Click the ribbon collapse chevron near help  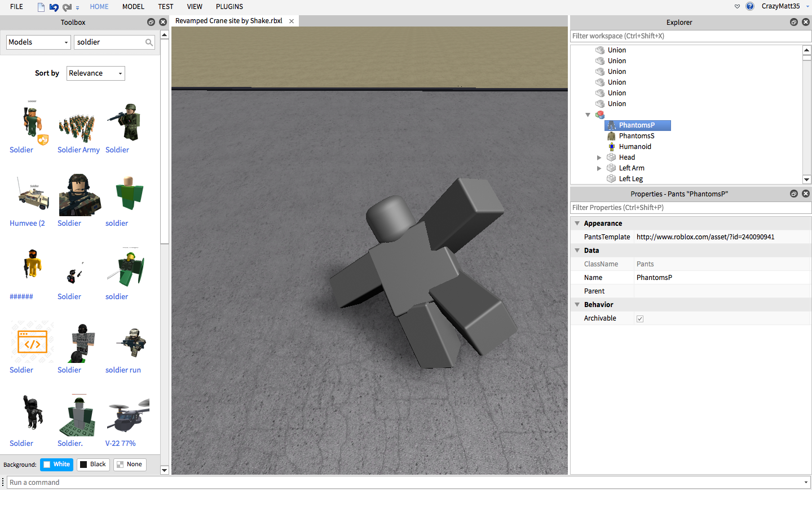coord(737,7)
